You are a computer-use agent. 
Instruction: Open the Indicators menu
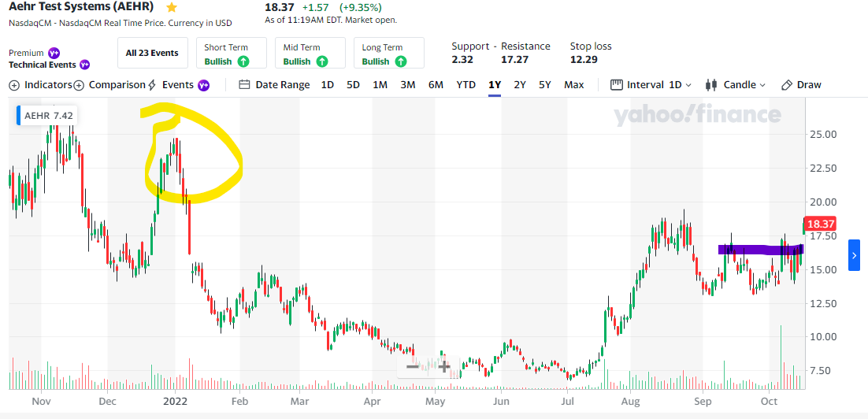point(48,85)
